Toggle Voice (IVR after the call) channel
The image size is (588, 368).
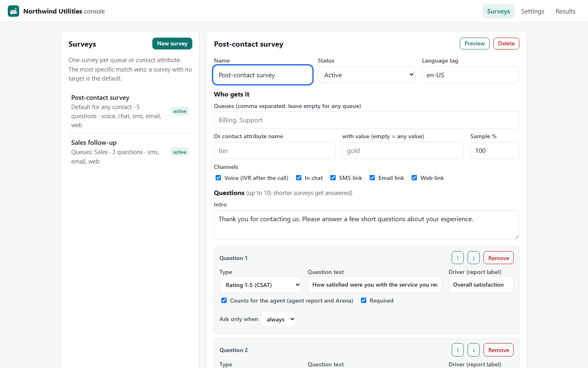point(218,178)
